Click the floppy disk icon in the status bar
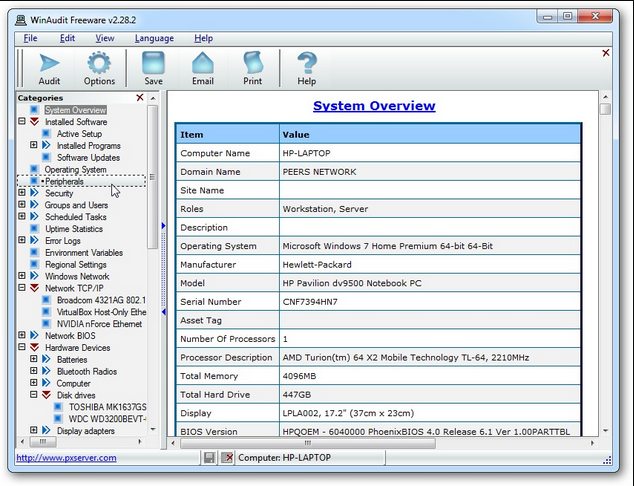The image size is (634, 486). pyautogui.click(x=209, y=457)
